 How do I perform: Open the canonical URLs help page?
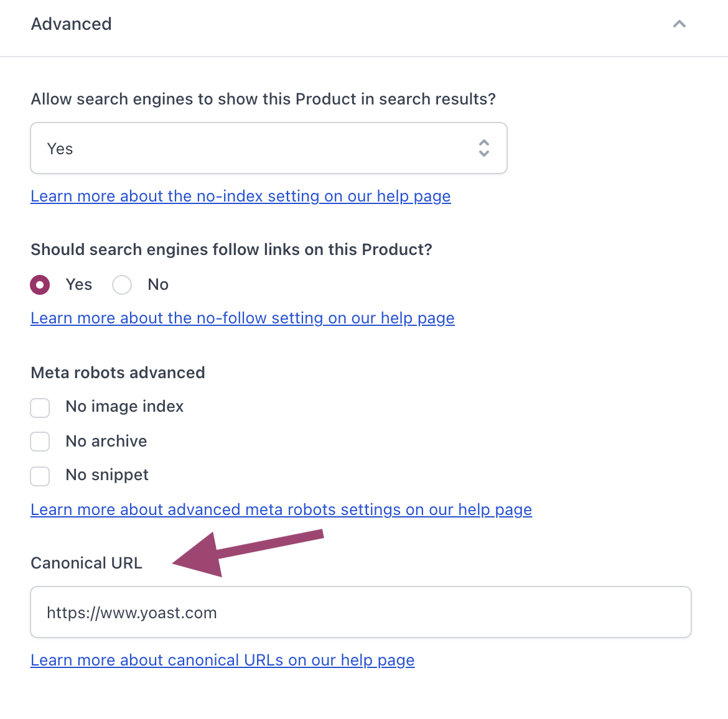pyautogui.click(x=223, y=660)
